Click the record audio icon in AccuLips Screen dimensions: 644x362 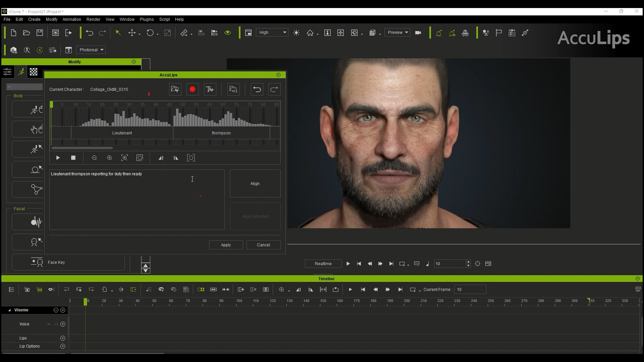pyautogui.click(x=192, y=89)
